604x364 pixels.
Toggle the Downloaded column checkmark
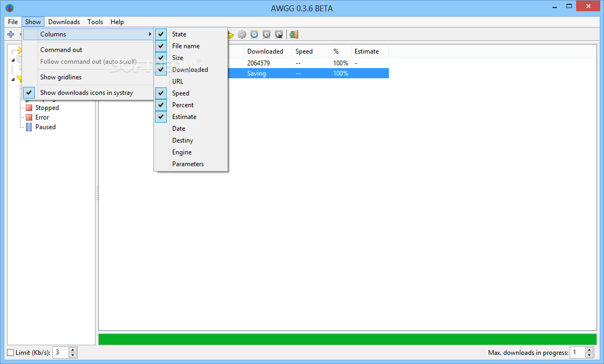click(x=161, y=70)
